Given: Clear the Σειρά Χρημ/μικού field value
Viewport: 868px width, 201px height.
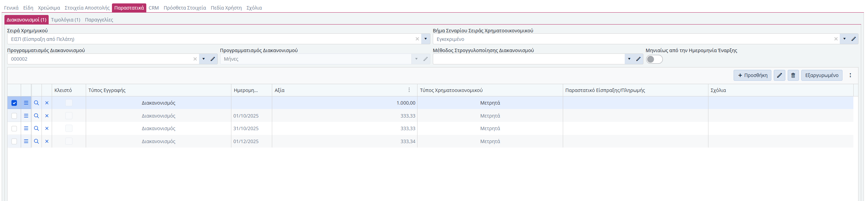Looking at the screenshot, I should [x=417, y=39].
